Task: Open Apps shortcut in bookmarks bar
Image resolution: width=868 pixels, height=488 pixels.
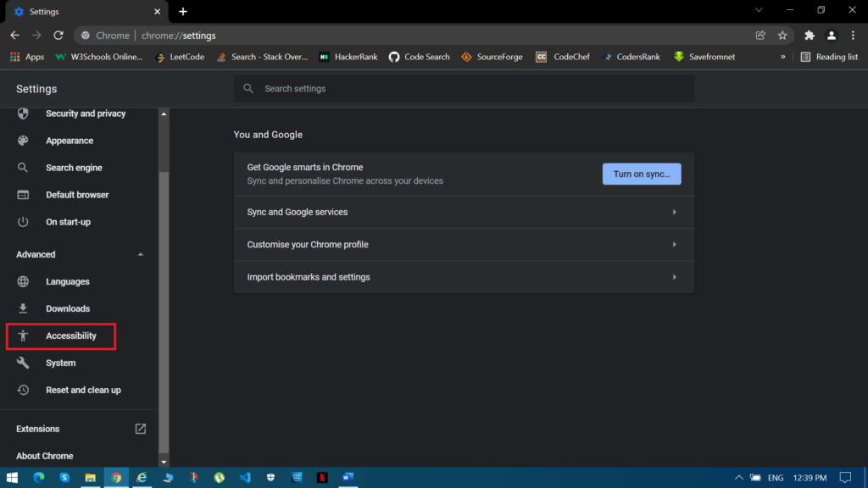Action: tap(27, 57)
